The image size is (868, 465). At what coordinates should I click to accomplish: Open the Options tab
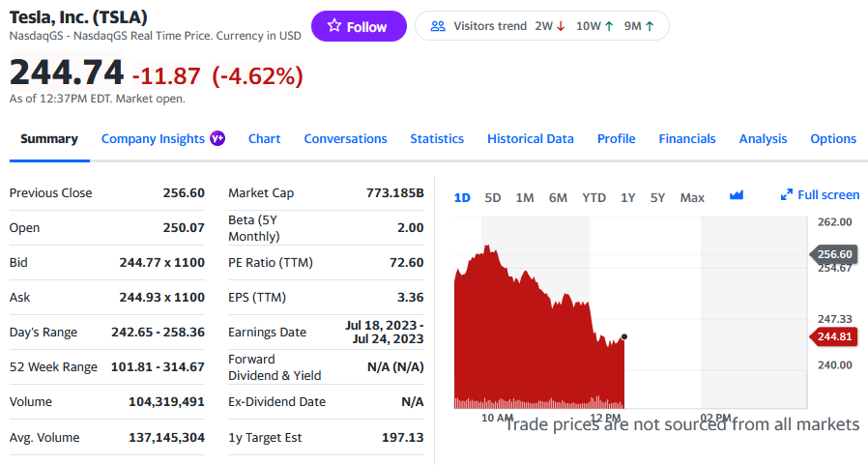coord(833,139)
